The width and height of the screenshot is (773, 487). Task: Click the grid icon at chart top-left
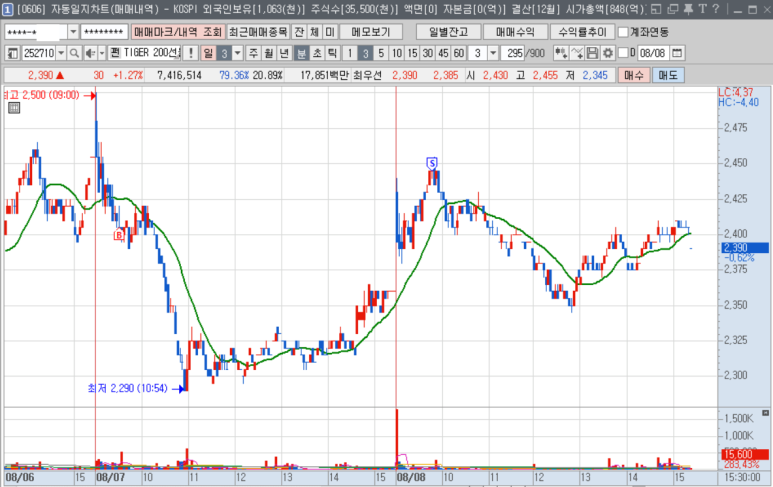coord(13,111)
